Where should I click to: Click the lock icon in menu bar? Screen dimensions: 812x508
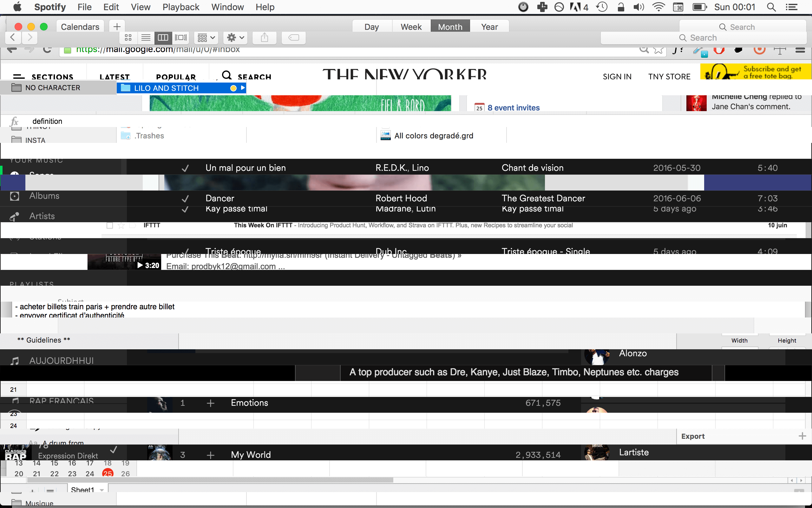pyautogui.click(x=621, y=7)
